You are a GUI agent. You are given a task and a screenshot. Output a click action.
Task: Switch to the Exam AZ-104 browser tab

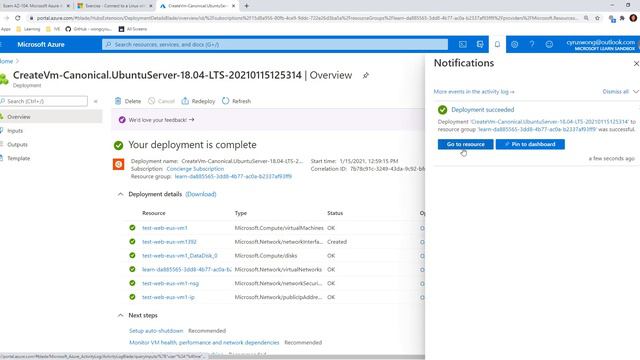36,6
